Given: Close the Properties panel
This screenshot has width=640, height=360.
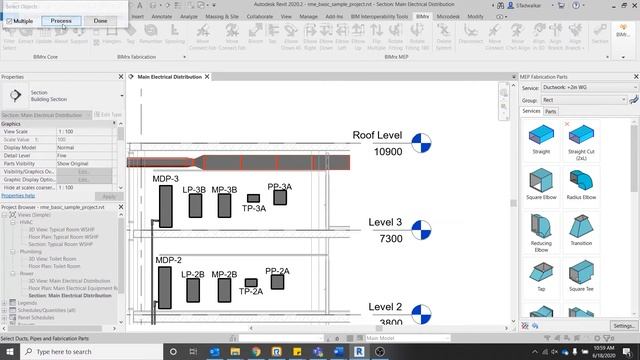Looking at the screenshot, I should tap(121, 77).
